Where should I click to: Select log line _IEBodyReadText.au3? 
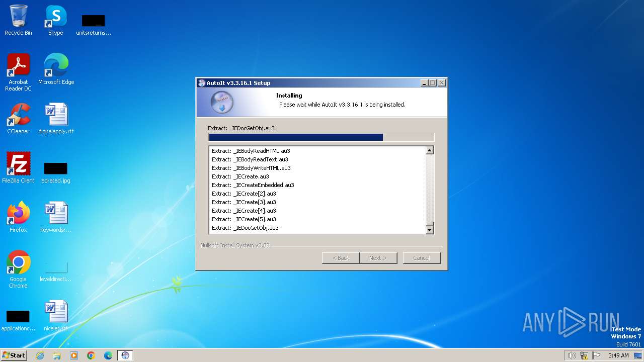point(250,159)
